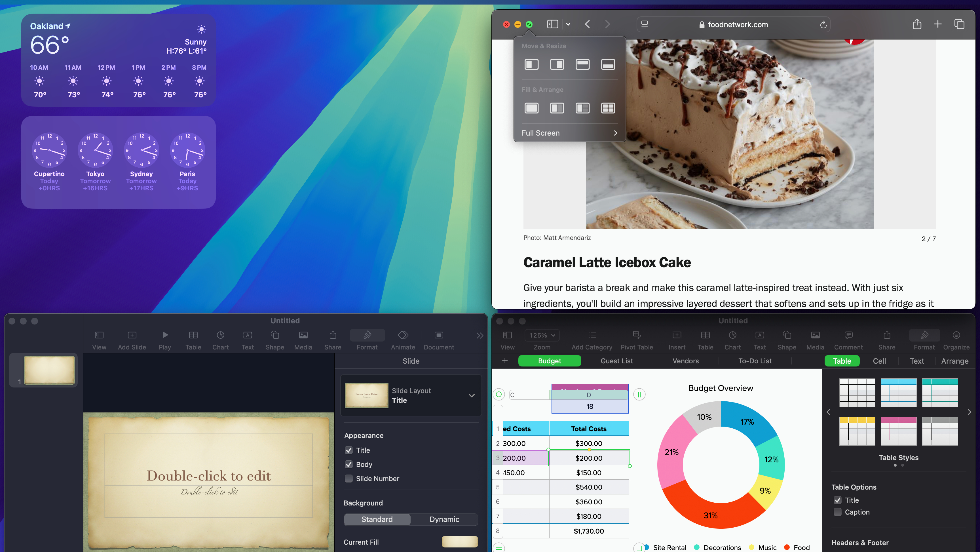Select Standard background button
Image resolution: width=980 pixels, height=552 pixels.
[x=377, y=519]
